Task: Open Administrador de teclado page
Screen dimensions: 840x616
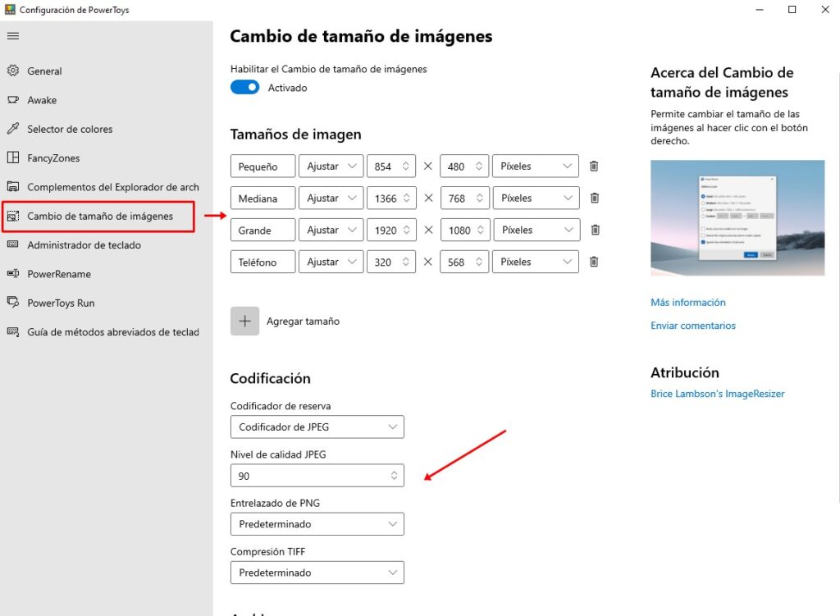Action: pos(84,244)
